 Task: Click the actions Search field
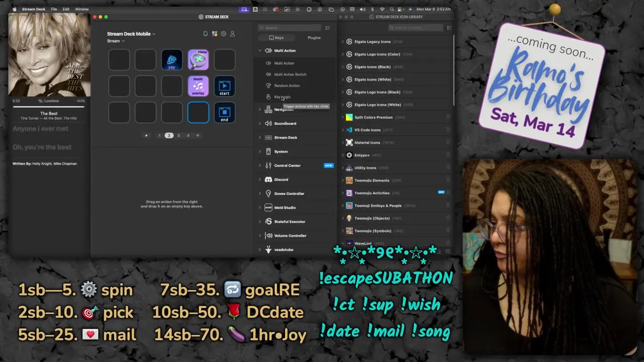tap(290, 28)
